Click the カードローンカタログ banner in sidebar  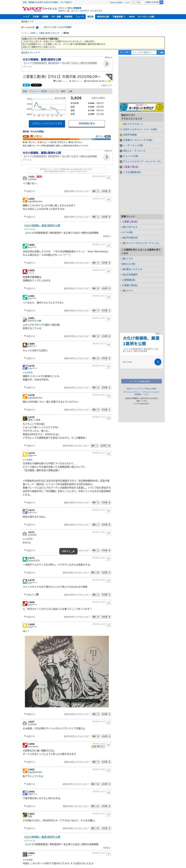click(x=141, y=107)
